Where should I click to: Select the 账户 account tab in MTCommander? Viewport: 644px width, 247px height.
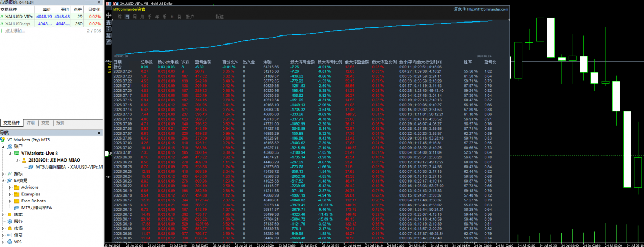pos(189,17)
